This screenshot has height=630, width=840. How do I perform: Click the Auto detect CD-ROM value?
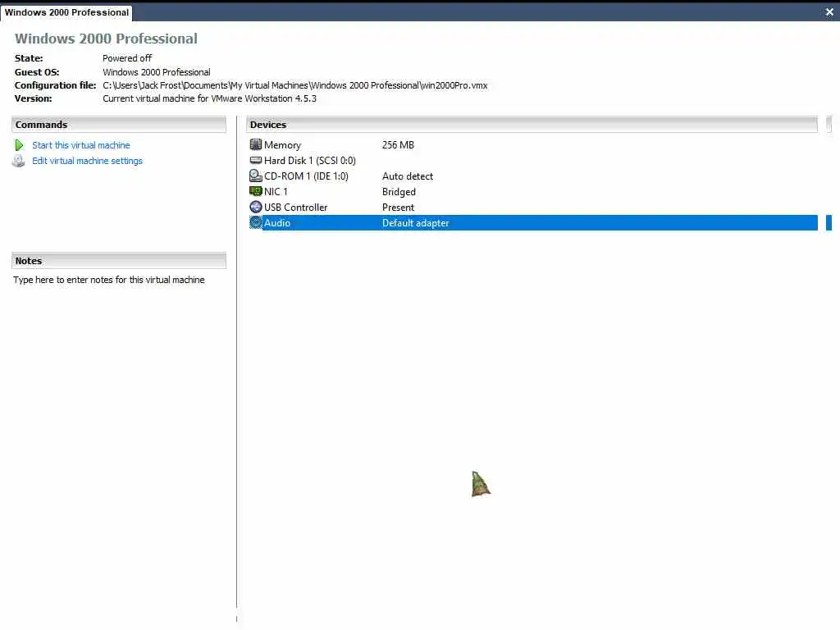pos(407,176)
